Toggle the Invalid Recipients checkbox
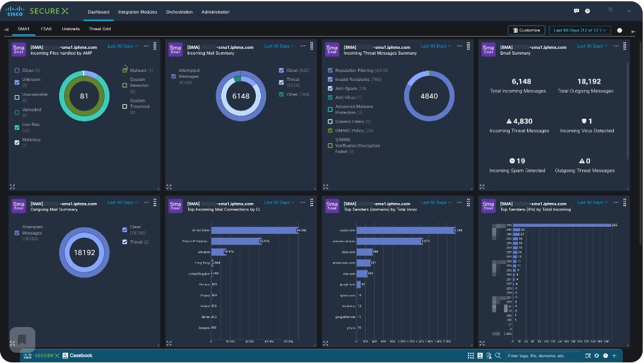Viewport: 644px width, 363px height. tap(330, 79)
